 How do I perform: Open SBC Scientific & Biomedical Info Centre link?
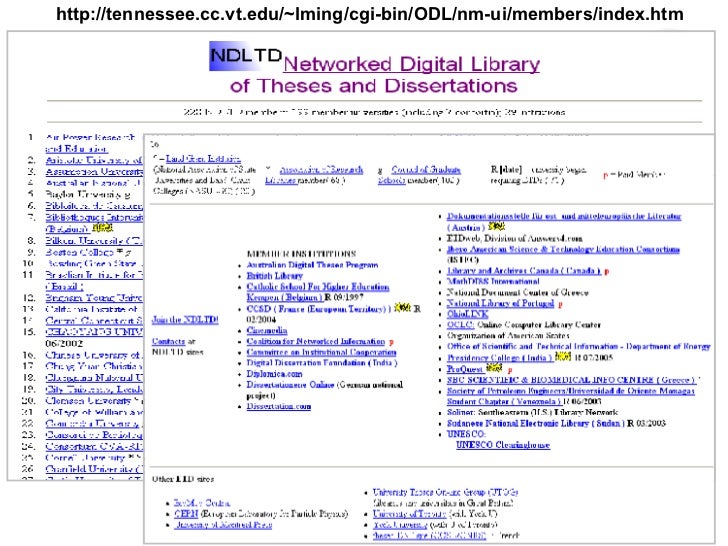(x=572, y=380)
